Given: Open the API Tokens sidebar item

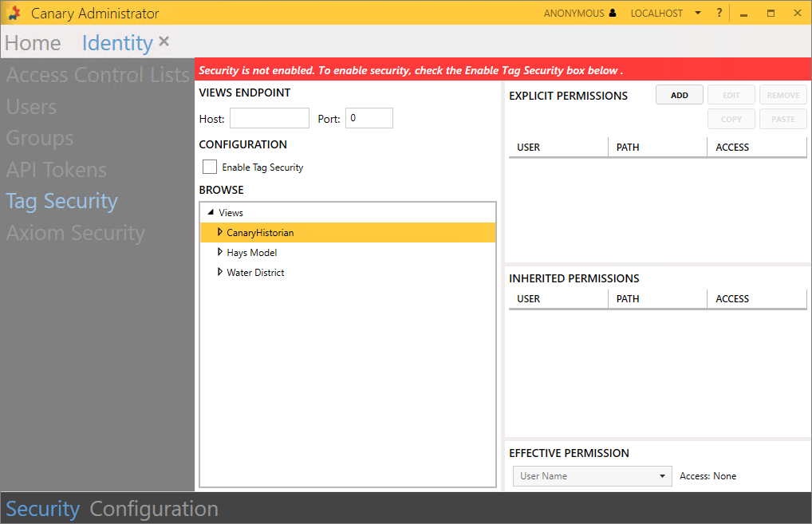Looking at the screenshot, I should coord(57,170).
